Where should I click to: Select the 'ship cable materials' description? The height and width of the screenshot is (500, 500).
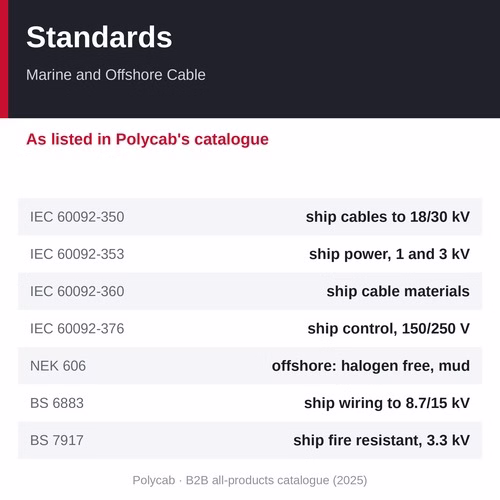(x=398, y=292)
